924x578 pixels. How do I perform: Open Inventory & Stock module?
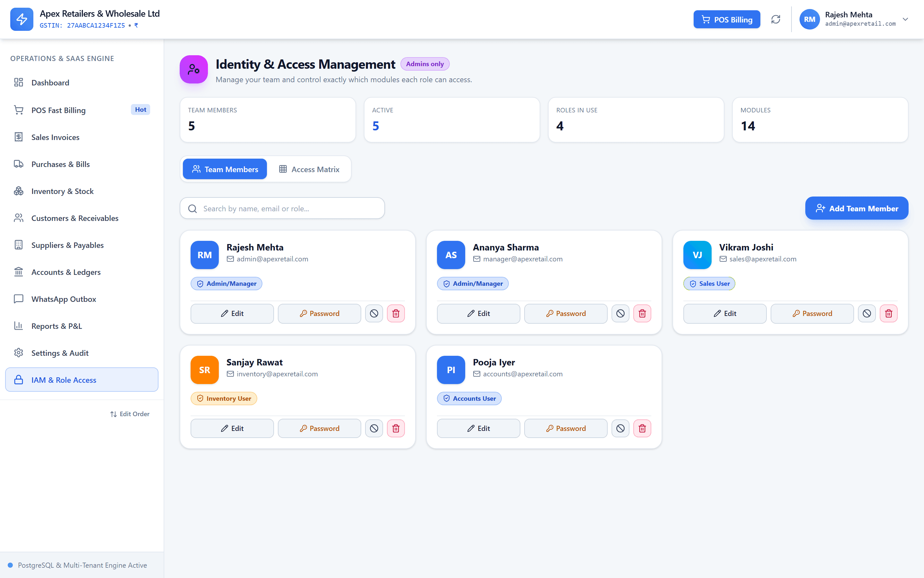[82, 191]
